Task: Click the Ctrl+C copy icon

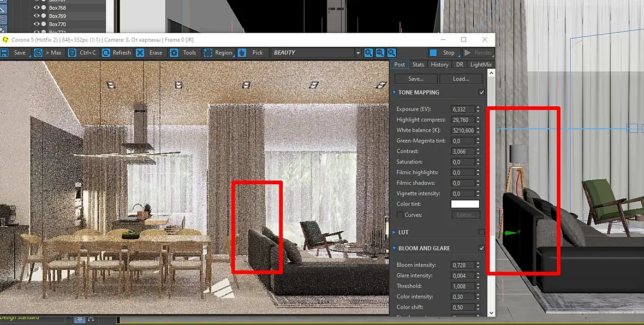Action: (72, 52)
